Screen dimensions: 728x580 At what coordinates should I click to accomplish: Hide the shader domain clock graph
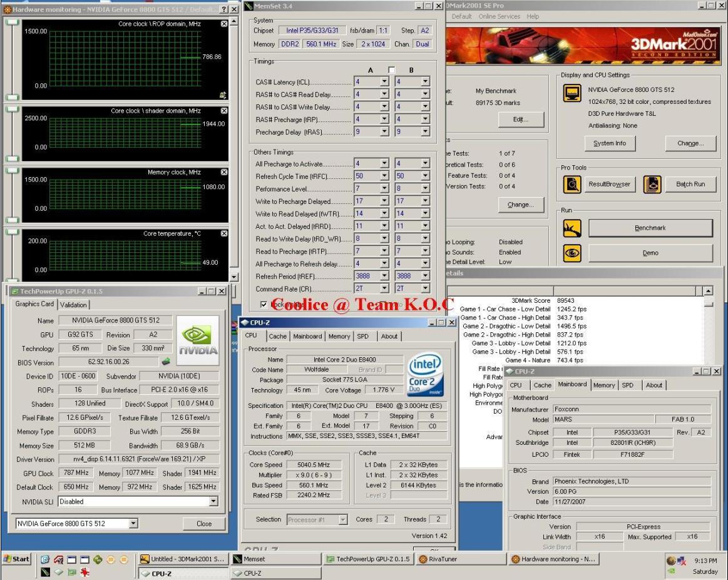(224, 111)
